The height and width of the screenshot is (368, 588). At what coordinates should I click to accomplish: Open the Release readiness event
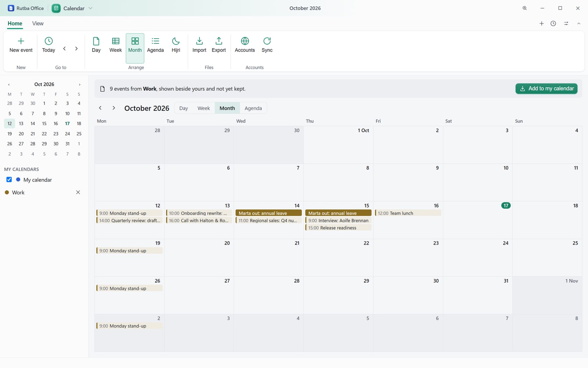338,228
